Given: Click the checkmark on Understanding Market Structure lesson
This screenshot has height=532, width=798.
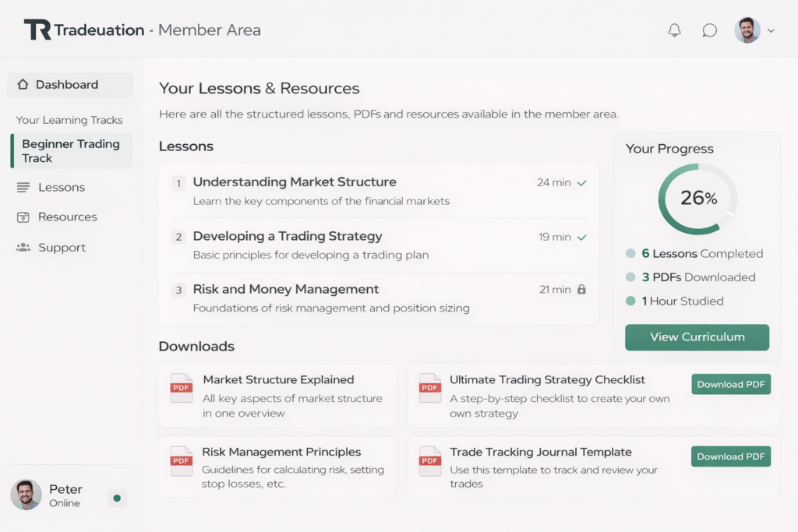Looking at the screenshot, I should tap(581, 183).
